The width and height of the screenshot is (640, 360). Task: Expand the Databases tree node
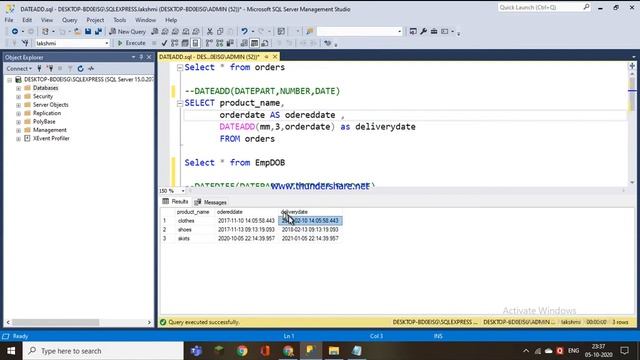[18, 88]
